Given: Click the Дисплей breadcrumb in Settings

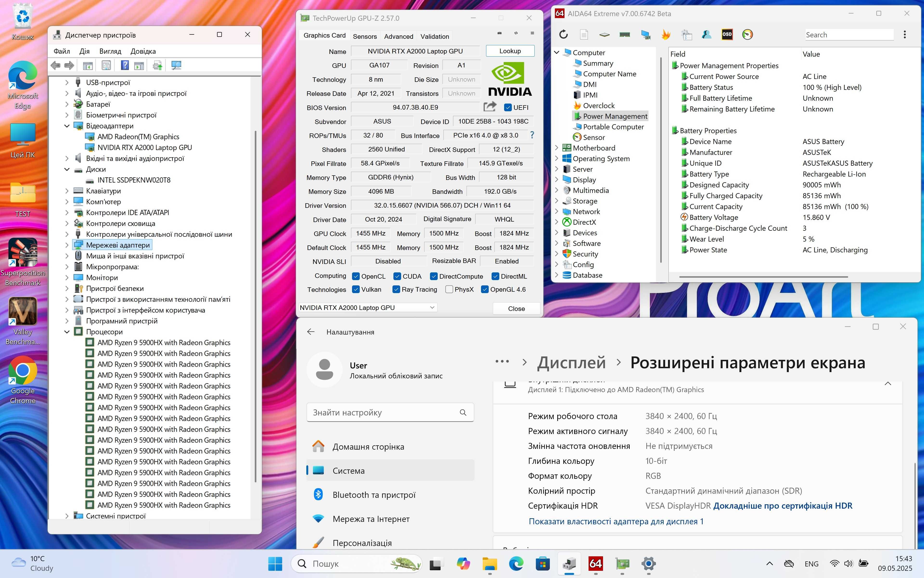Looking at the screenshot, I should pos(571,362).
